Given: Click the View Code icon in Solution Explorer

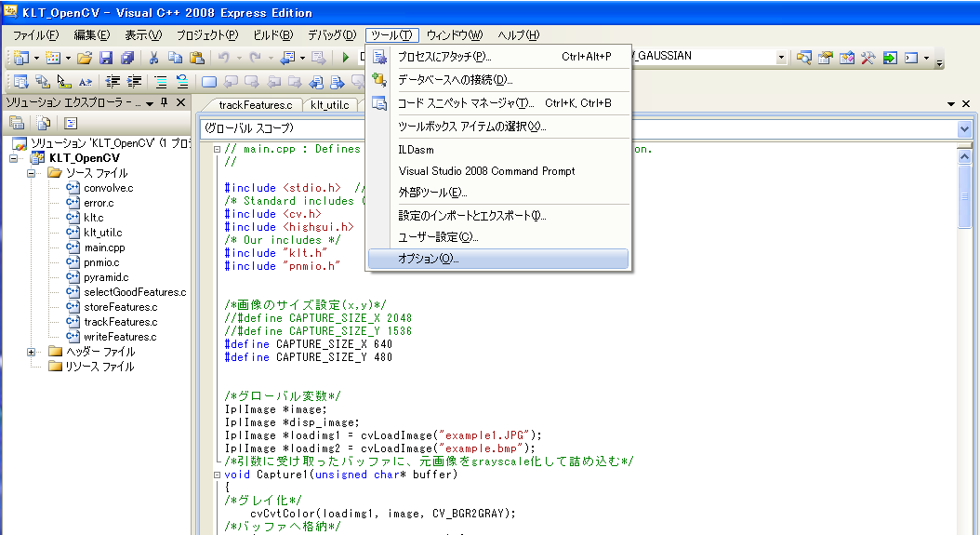Looking at the screenshot, I should point(71,123).
